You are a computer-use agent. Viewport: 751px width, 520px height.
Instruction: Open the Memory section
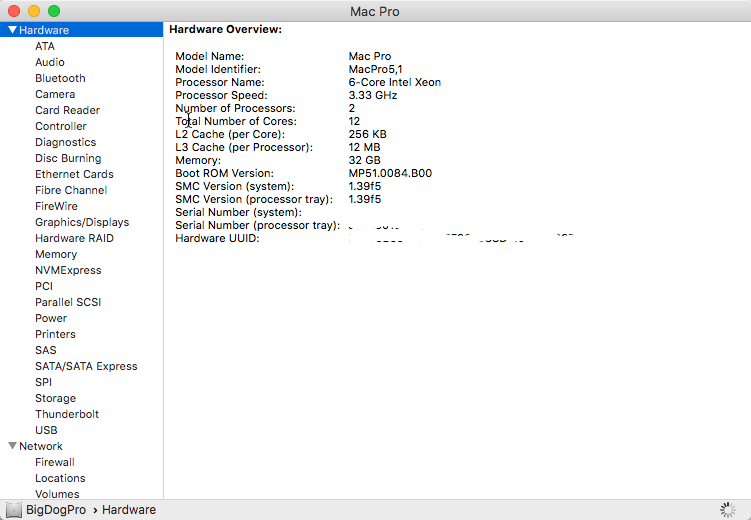(x=56, y=254)
